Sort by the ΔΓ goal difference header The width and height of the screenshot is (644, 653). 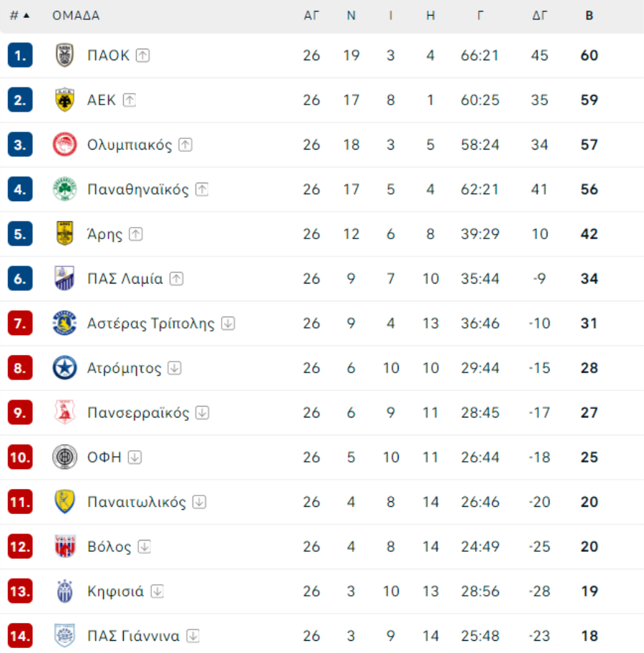[540, 16]
